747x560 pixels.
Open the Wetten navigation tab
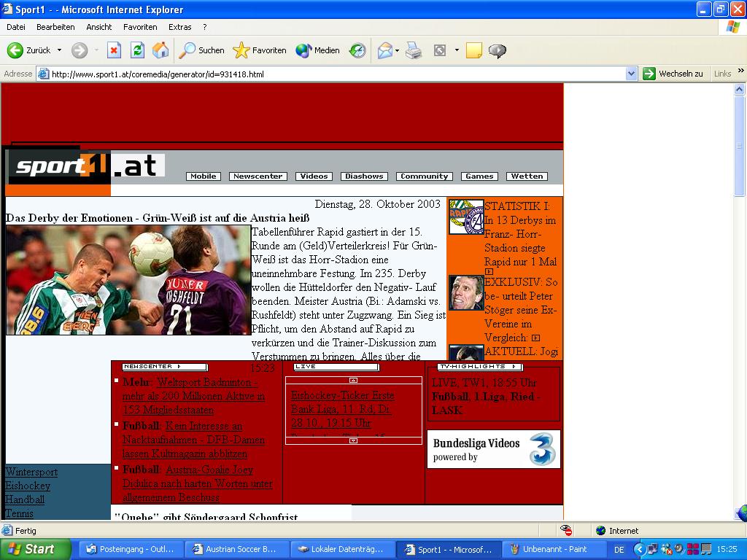pos(527,176)
